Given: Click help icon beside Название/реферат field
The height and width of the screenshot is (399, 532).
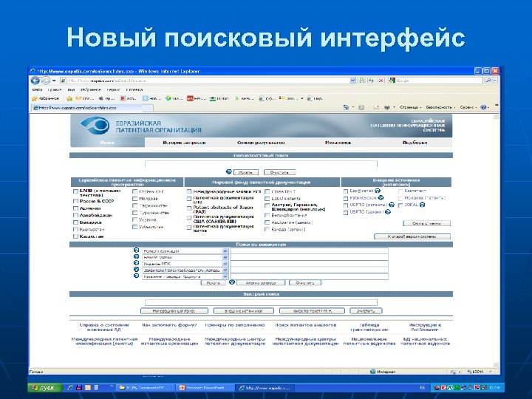Looking at the screenshot, I should 137,276.
